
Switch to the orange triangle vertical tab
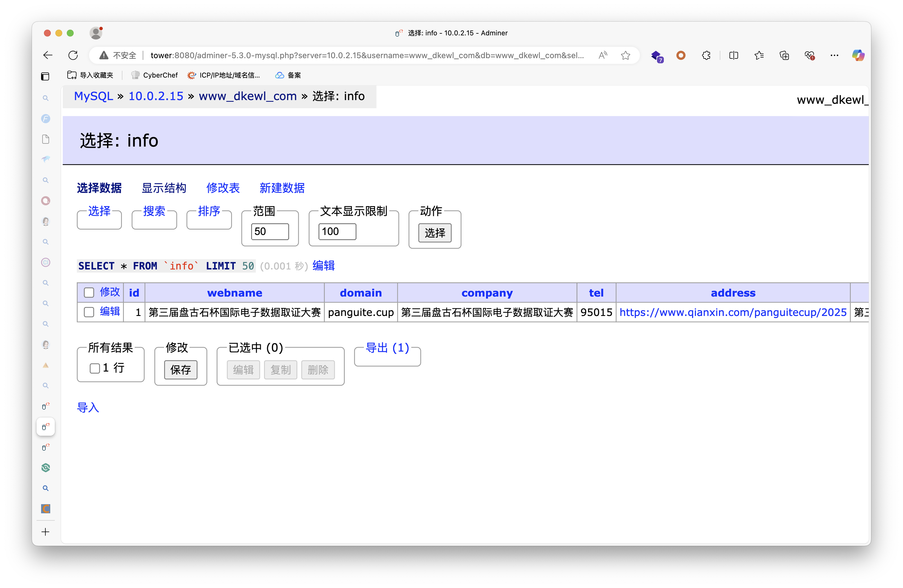(46, 365)
